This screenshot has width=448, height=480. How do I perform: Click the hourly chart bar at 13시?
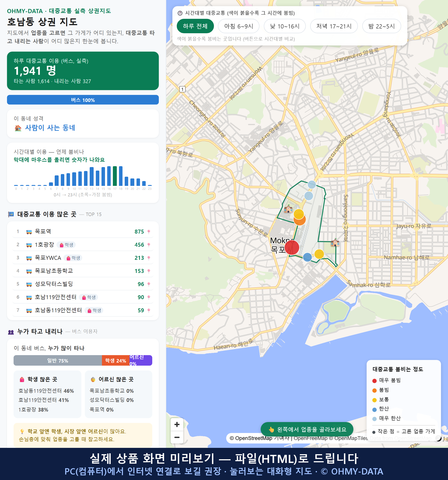91,176
